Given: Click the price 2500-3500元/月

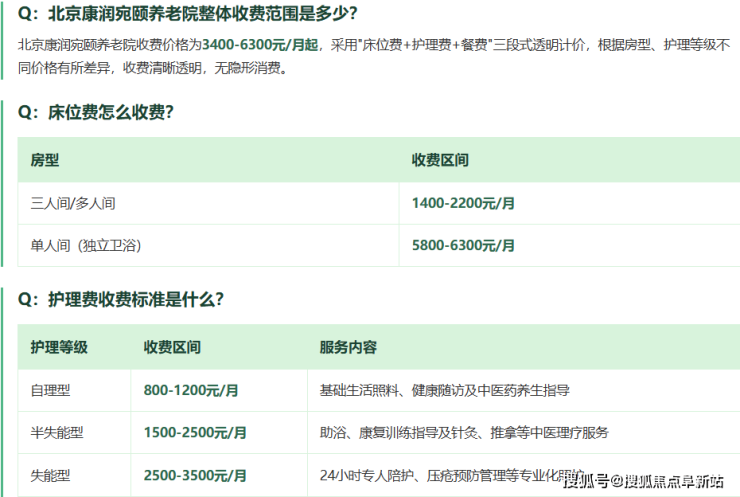Looking at the screenshot, I should pos(195,475).
